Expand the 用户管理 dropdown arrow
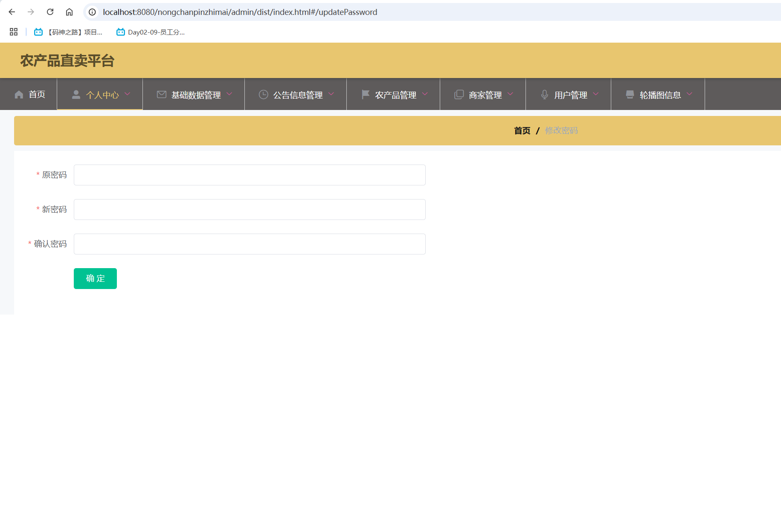The height and width of the screenshot is (532, 781). click(x=595, y=94)
